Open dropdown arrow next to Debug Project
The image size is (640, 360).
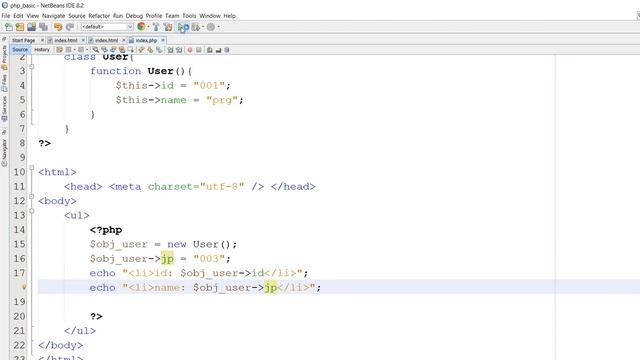203,27
